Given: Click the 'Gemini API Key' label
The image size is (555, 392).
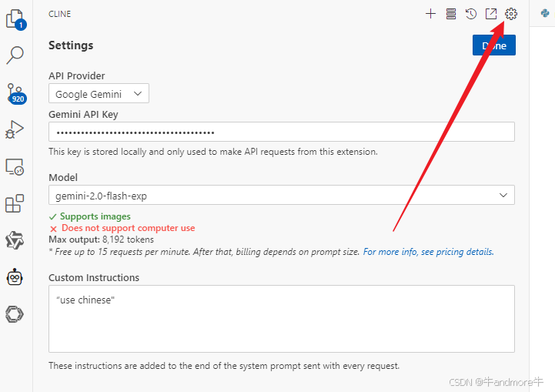Looking at the screenshot, I should 83,115.
